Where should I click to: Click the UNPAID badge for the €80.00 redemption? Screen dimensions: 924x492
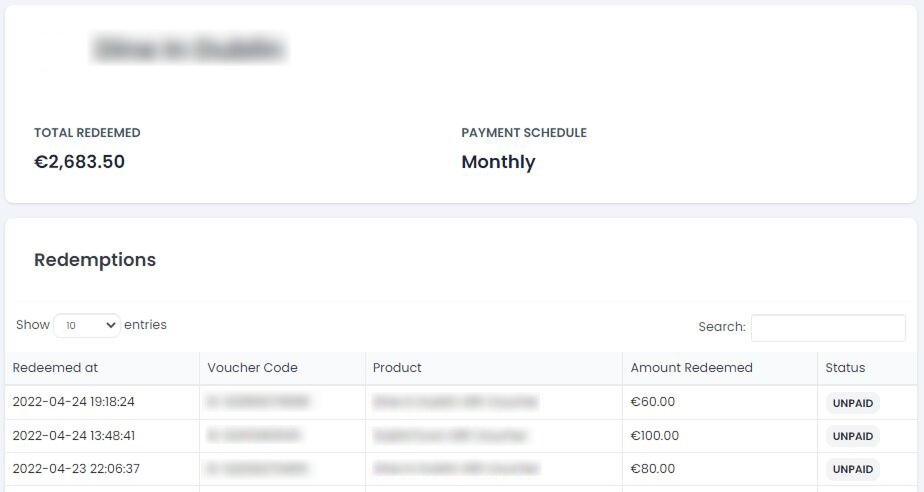[x=852, y=469]
